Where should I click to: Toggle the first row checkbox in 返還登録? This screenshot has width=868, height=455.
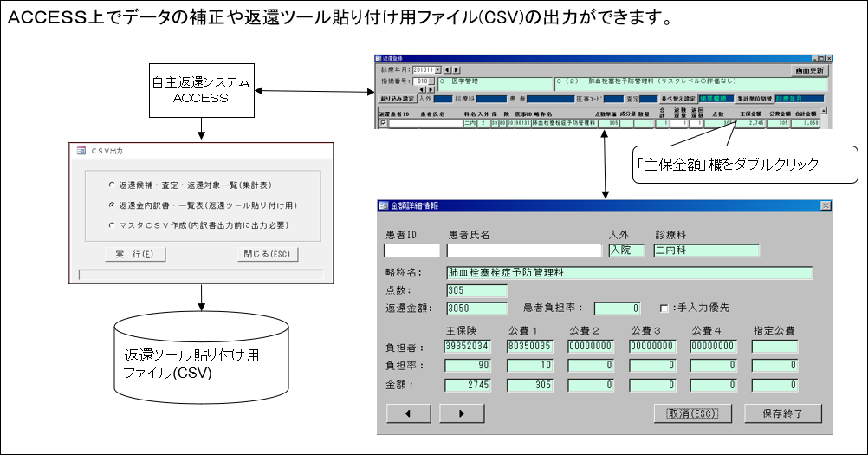(x=383, y=123)
